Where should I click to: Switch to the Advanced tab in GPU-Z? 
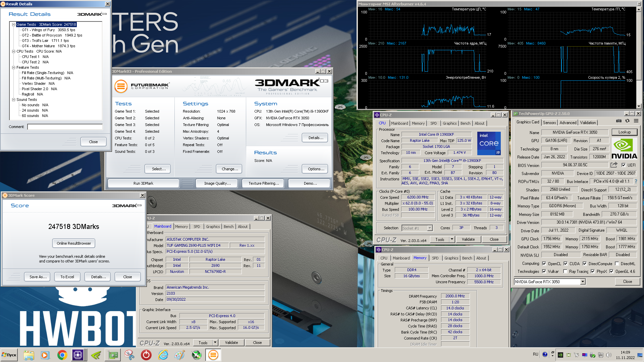click(x=568, y=123)
